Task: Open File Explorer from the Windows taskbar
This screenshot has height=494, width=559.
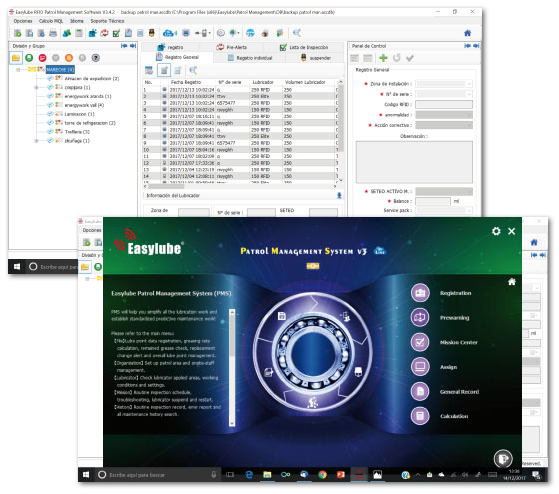Action: pos(267,475)
